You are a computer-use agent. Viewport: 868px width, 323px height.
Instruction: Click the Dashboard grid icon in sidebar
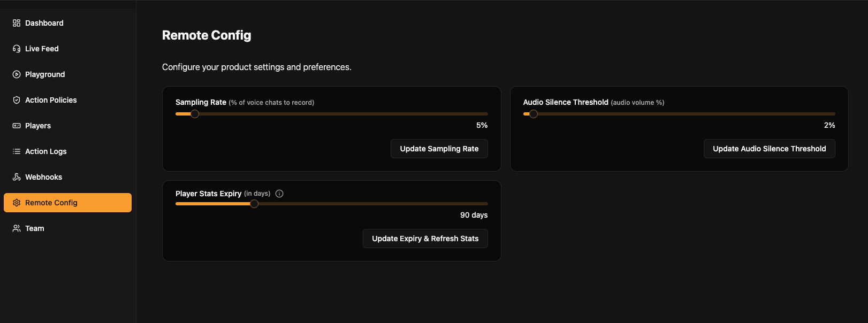point(16,23)
